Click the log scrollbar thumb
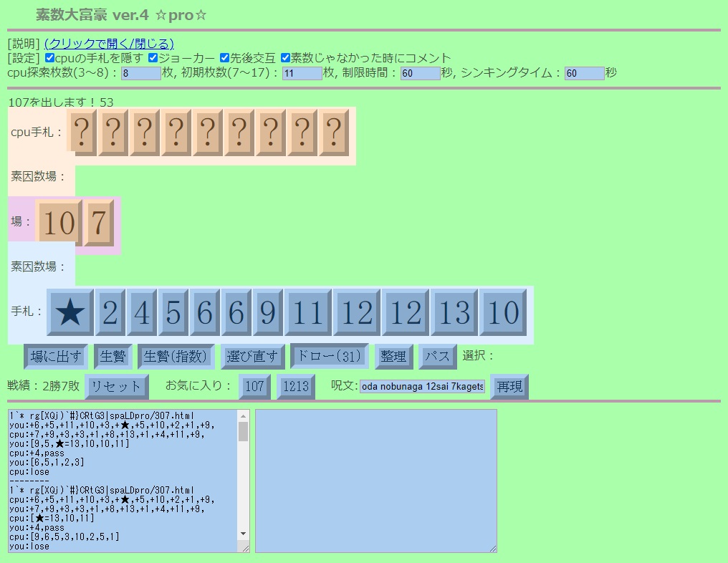 (x=244, y=432)
